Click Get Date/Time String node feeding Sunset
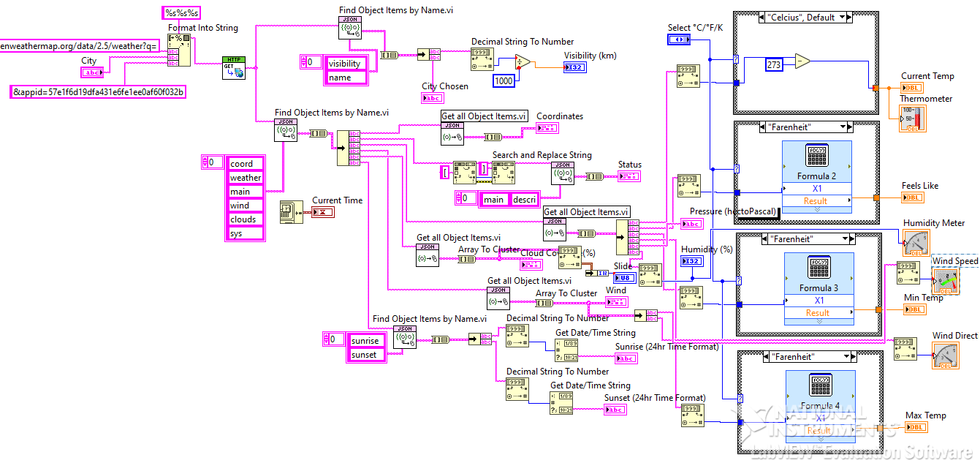Image resolution: width=980 pixels, height=463 pixels. [561, 403]
